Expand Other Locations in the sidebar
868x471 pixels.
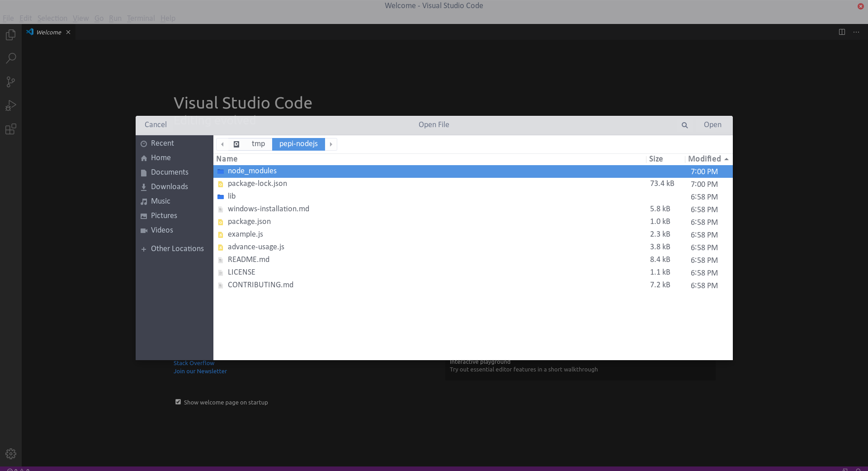[174, 249]
